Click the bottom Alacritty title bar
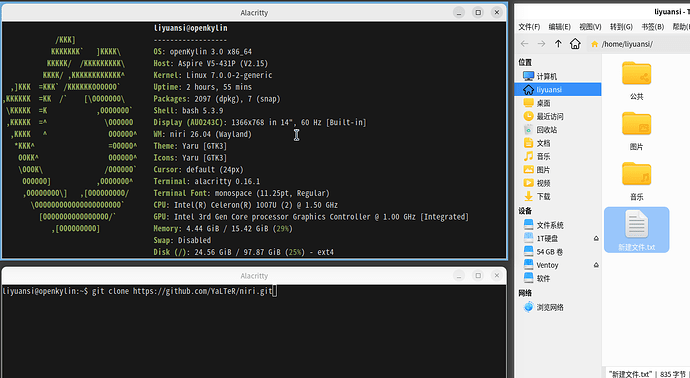Image resolution: width=690 pixels, height=378 pixels. point(254,276)
